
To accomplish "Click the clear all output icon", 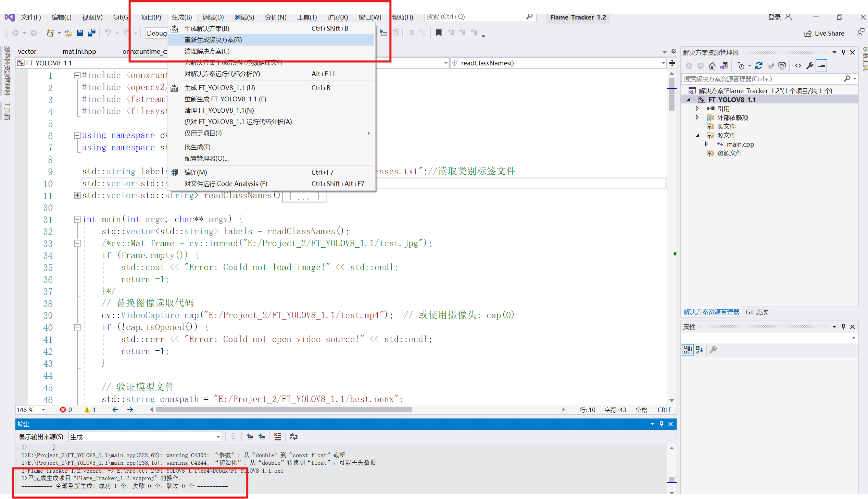I will click(x=277, y=437).
